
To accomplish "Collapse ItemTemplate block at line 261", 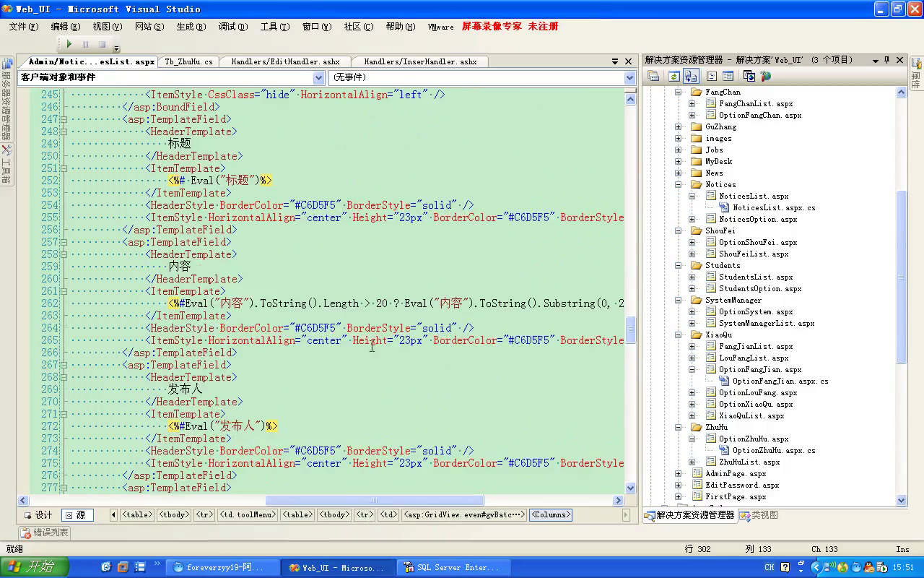I will pos(64,291).
